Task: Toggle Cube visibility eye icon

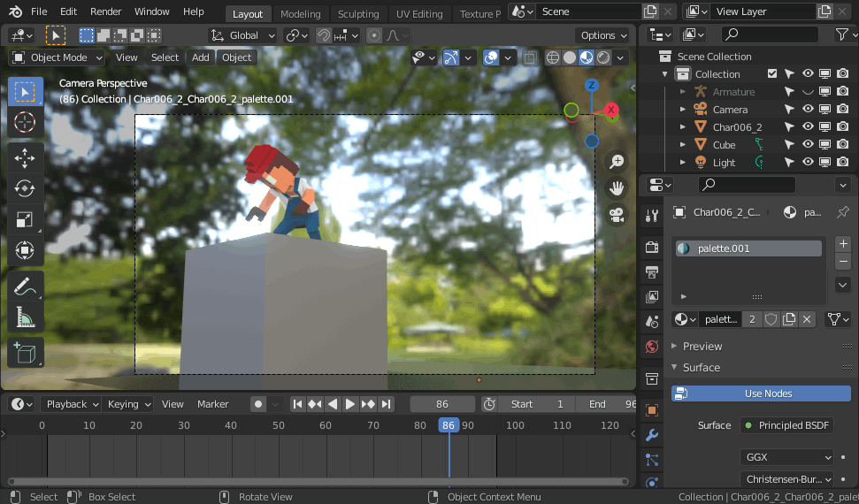Action: point(808,145)
